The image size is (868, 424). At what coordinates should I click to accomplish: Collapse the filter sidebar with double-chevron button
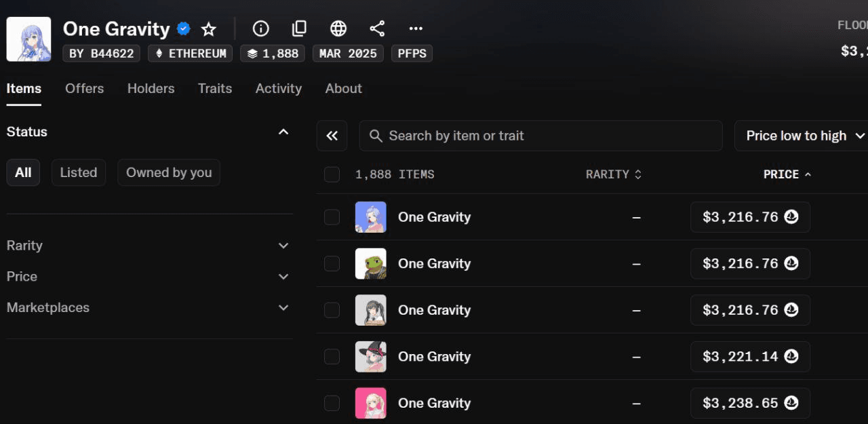332,136
